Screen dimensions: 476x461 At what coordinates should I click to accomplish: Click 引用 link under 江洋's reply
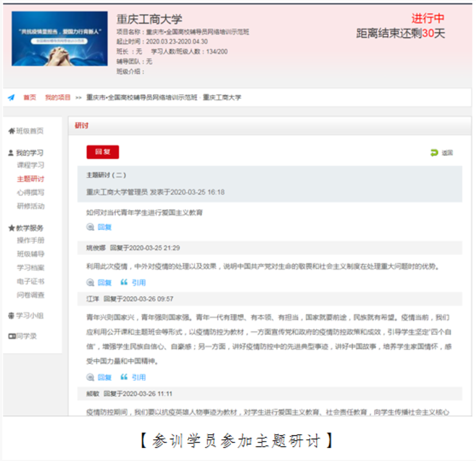[138, 377]
